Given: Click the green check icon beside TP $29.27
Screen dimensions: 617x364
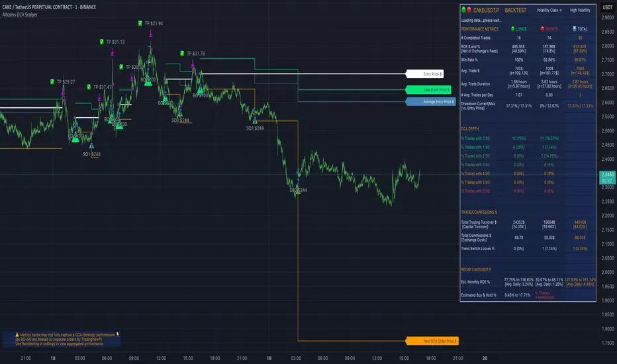Looking at the screenshot, I should coord(52,82).
